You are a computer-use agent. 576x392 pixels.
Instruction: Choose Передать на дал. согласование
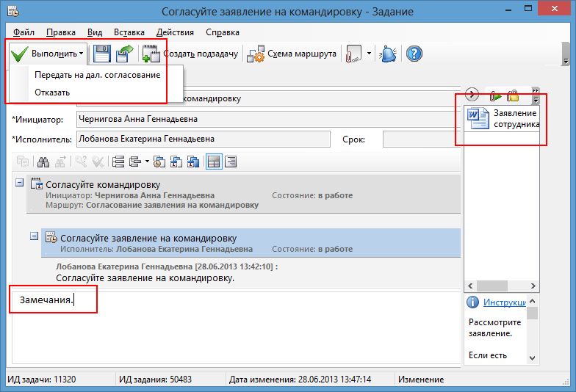[x=97, y=74]
